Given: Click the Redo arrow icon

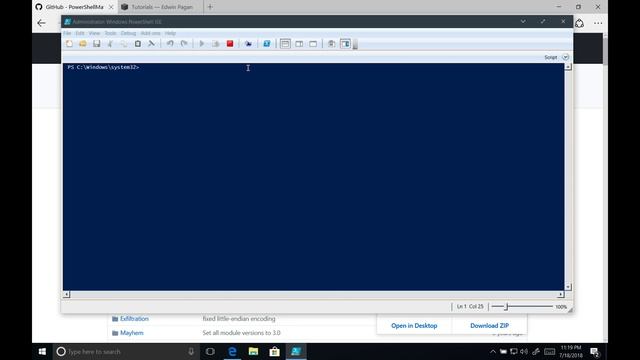Looking at the screenshot, I should pyautogui.click(x=184, y=44).
